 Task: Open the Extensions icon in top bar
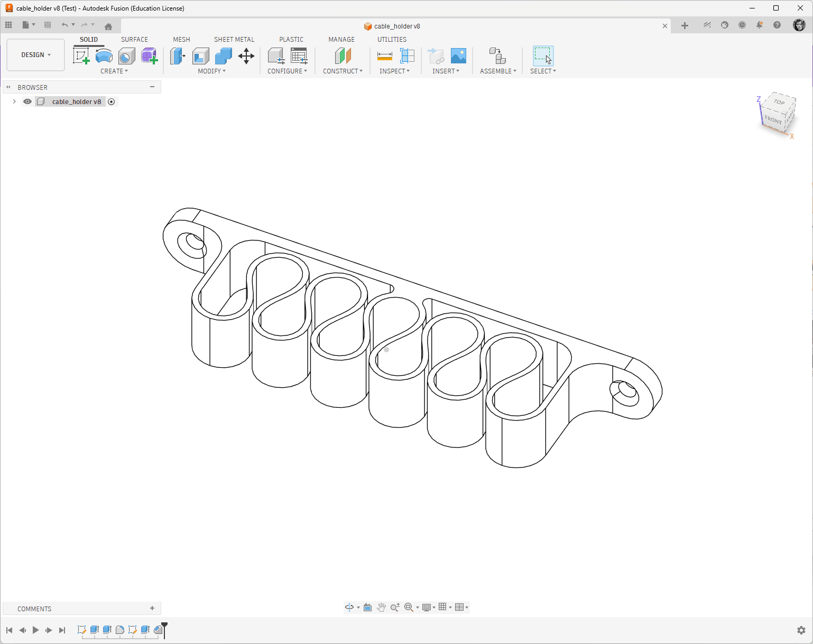tap(707, 25)
